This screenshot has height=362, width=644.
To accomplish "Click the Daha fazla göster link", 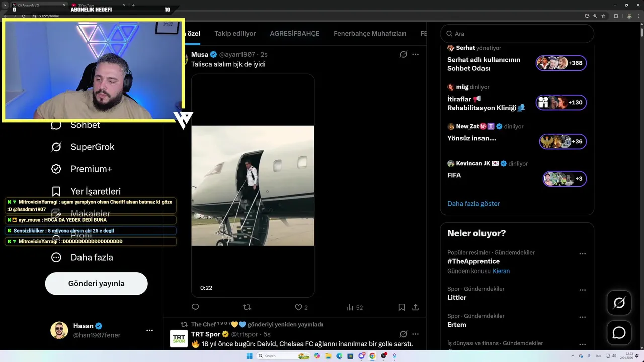I will pyautogui.click(x=473, y=204).
